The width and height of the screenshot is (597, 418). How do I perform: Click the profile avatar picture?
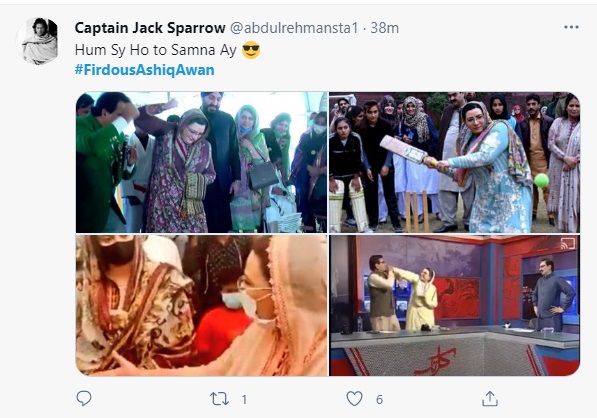(39, 40)
